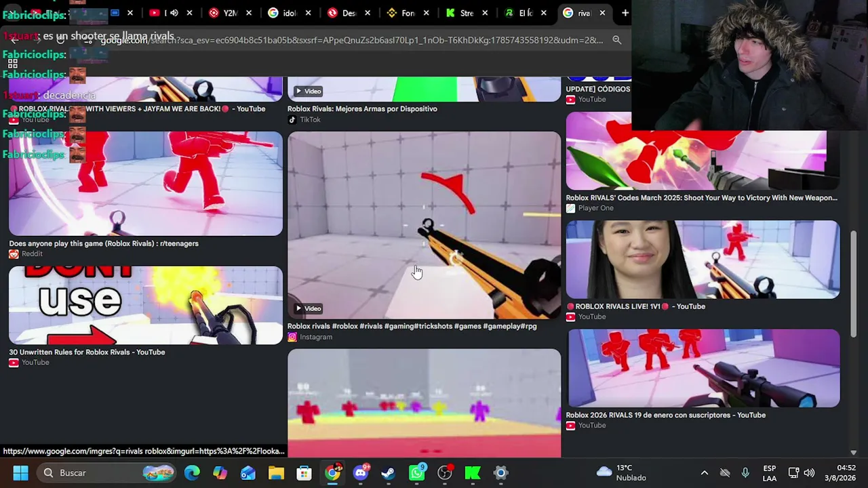
Task: Open the '30 Unwritten Rules' thumbnail image
Action: coord(146,306)
